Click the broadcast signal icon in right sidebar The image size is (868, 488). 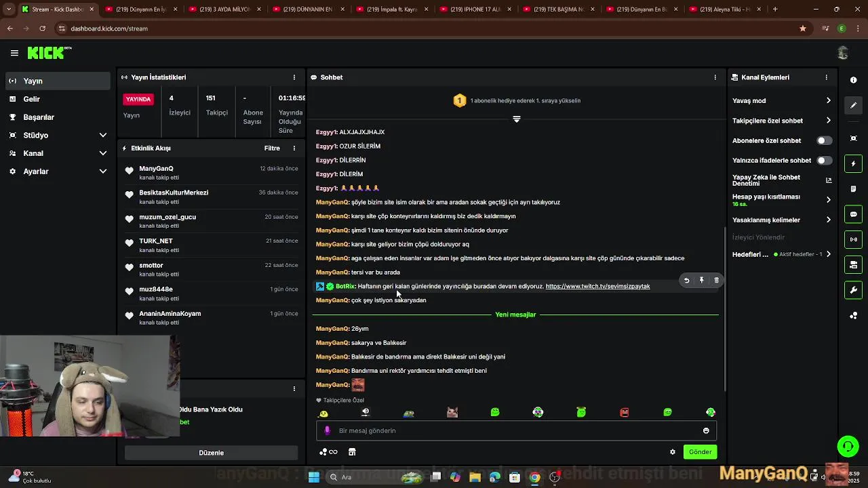[x=853, y=239]
